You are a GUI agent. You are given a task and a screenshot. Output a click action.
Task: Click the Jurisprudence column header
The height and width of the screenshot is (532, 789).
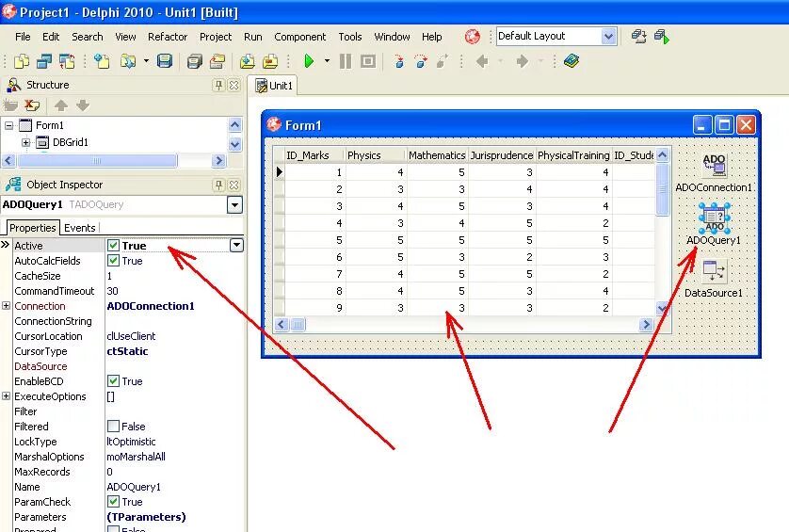tap(502, 155)
